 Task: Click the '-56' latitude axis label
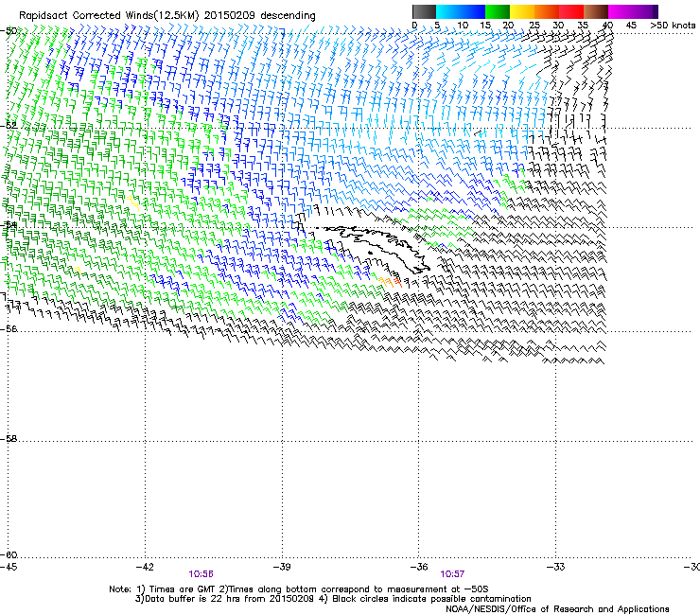point(9,329)
